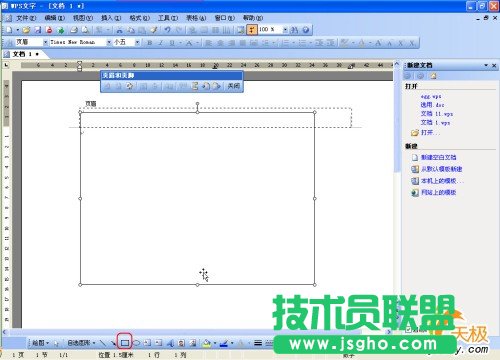Open recent file 文档 1.wps
Image resolution: width=500 pixels, height=360 pixels.
pos(435,123)
